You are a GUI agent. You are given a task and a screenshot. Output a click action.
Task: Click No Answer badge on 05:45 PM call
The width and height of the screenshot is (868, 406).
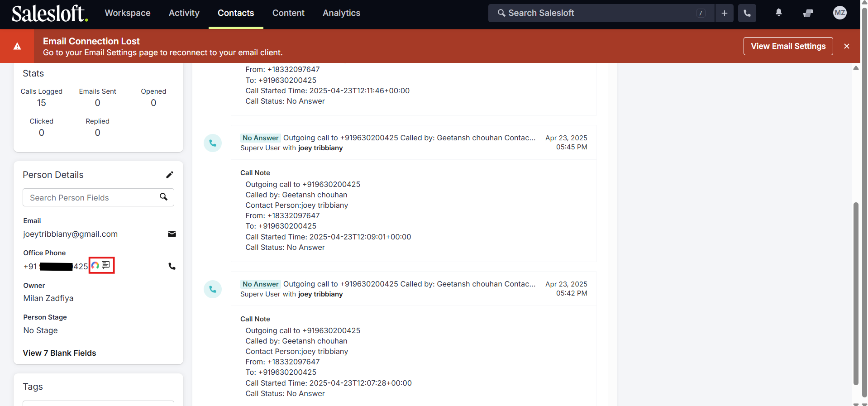[260, 138]
